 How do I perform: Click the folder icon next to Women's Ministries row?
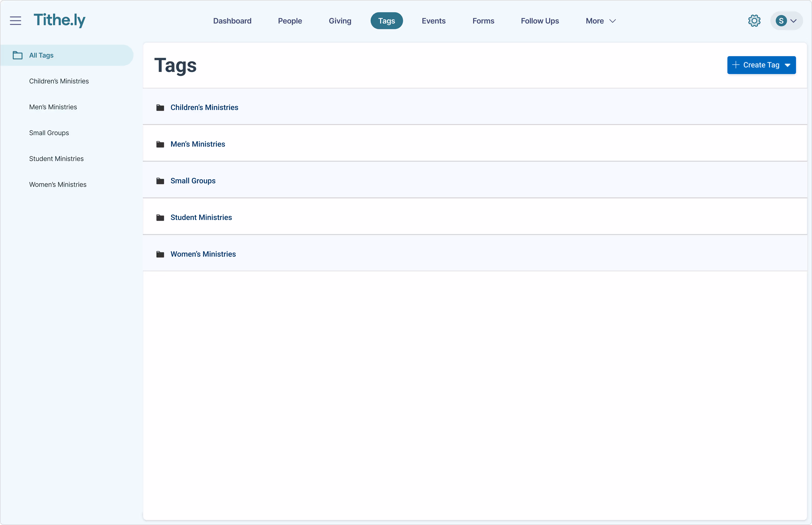tap(160, 254)
